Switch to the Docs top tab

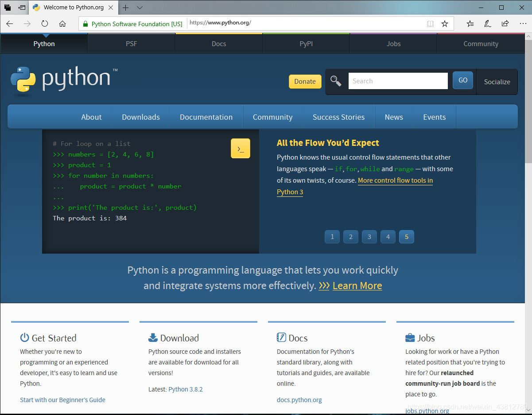pyautogui.click(x=219, y=43)
